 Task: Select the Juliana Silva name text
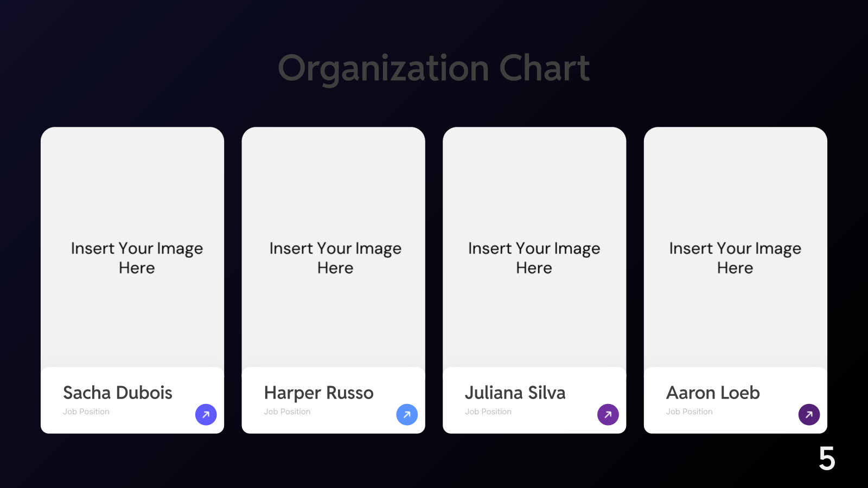[515, 393]
